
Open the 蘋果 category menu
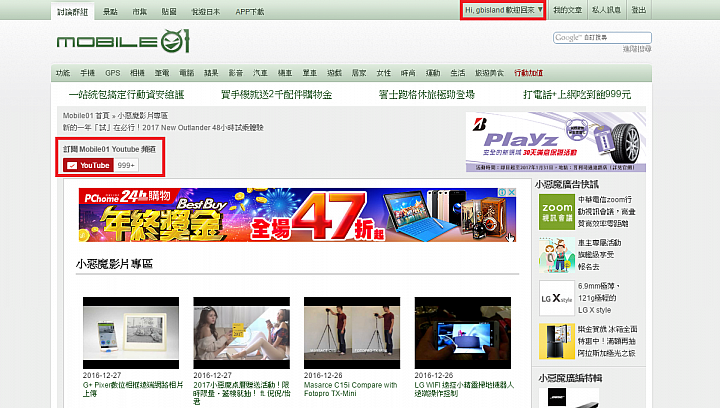point(211,73)
